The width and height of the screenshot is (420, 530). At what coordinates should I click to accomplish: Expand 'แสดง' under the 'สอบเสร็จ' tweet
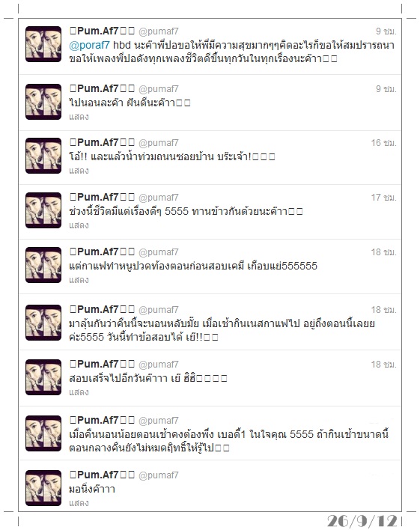pyautogui.click(x=79, y=392)
